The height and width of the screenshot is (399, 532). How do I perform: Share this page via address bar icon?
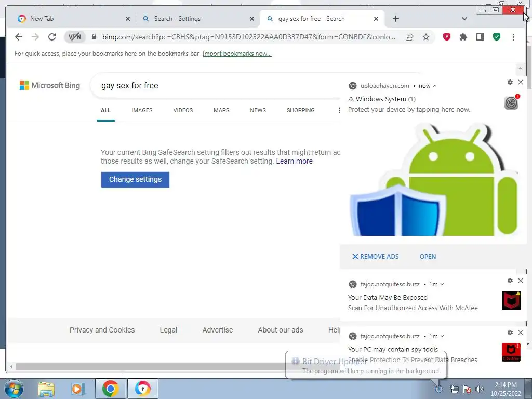[409, 37]
